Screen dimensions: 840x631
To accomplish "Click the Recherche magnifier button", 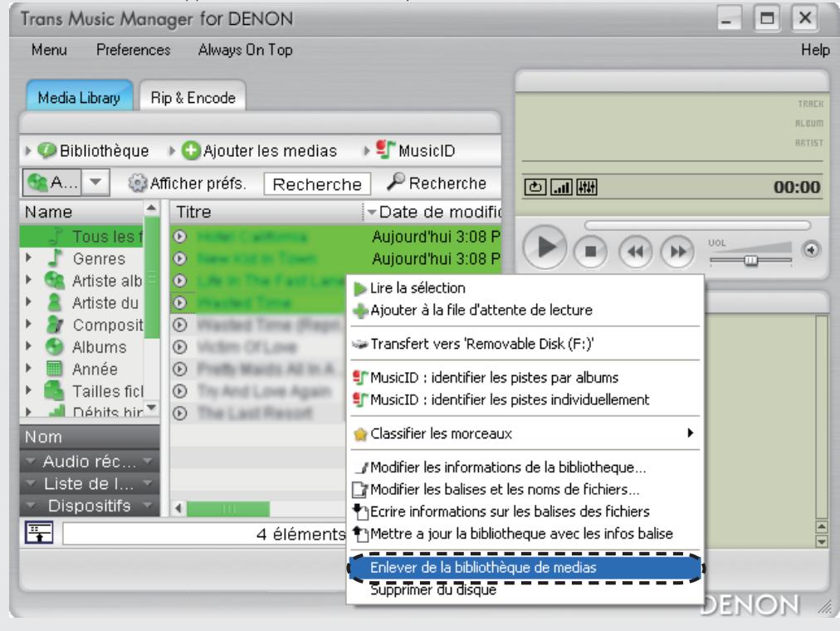I will [437, 183].
